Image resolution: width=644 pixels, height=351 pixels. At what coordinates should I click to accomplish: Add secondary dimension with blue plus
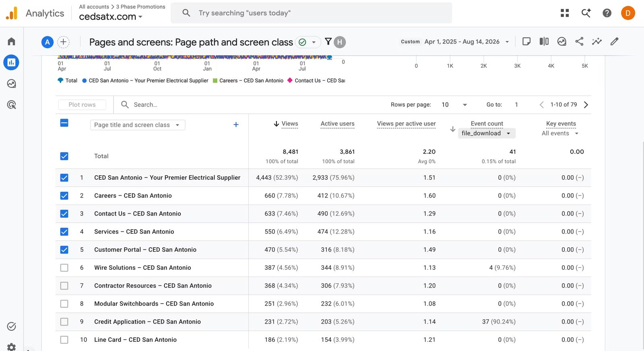236,125
